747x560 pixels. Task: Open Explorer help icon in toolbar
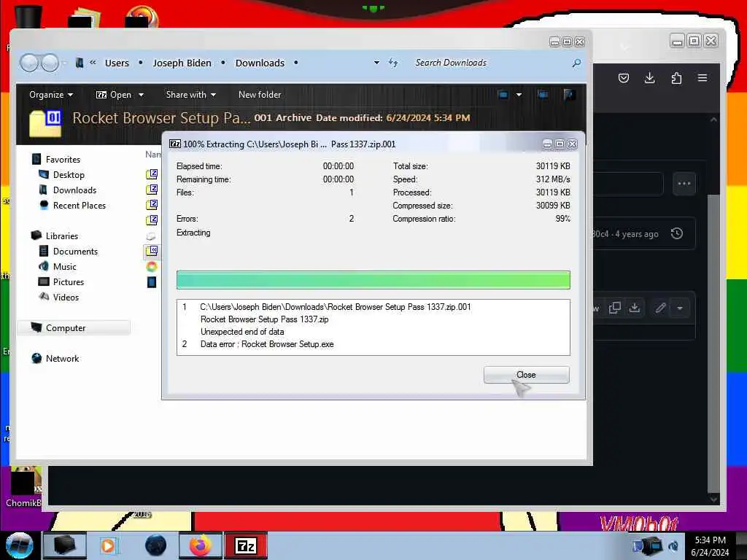[568, 95]
